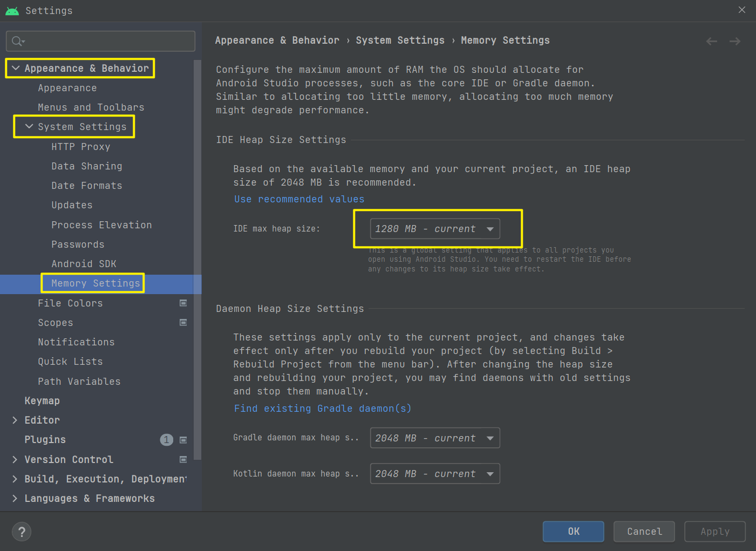This screenshot has height=551, width=756.
Task: Click Find existing Gradle daemon(s) link
Action: [323, 409]
